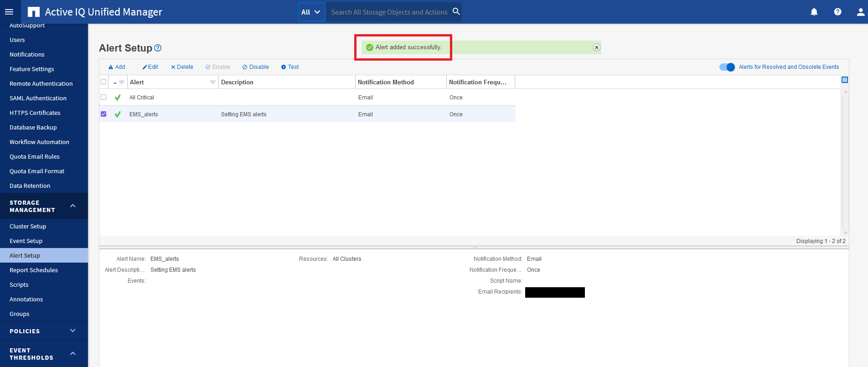868x367 pixels.
Task: Click the status column sort arrow
Action: pyautogui.click(x=115, y=83)
